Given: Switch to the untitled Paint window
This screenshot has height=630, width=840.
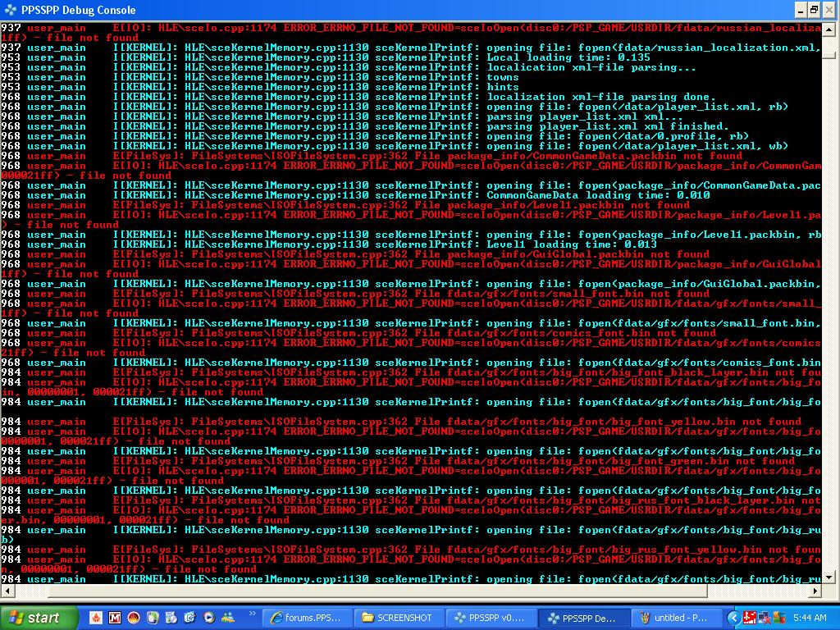Looking at the screenshot, I should point(675,618).
